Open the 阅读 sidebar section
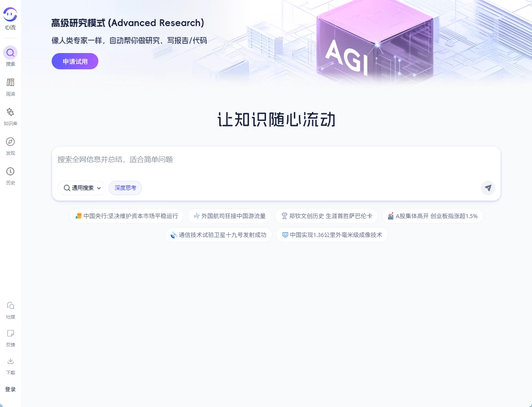Viewport: 532px width, 407px height. (x=10, y=82)
